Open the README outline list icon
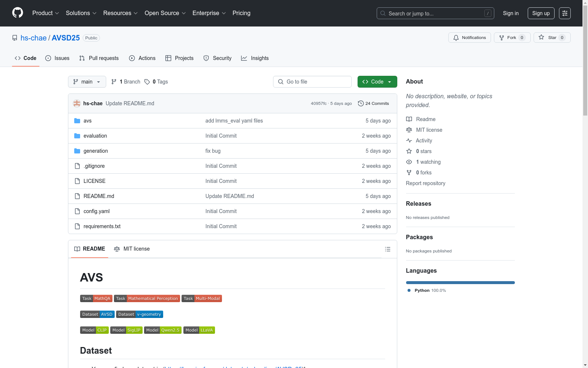 click(x=387, y=249)
